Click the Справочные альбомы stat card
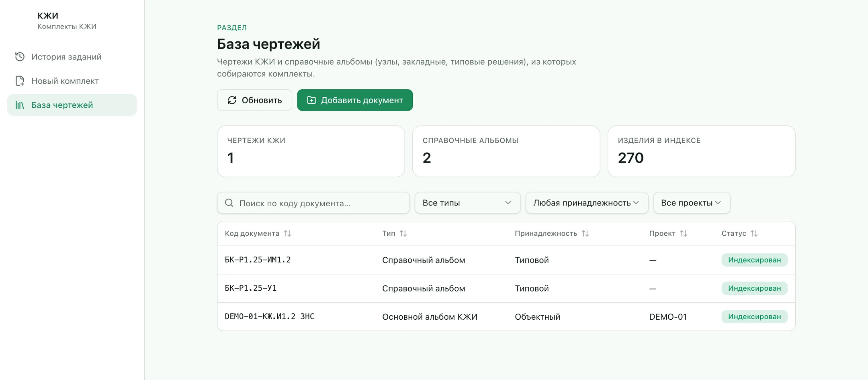 click(506, 151)
